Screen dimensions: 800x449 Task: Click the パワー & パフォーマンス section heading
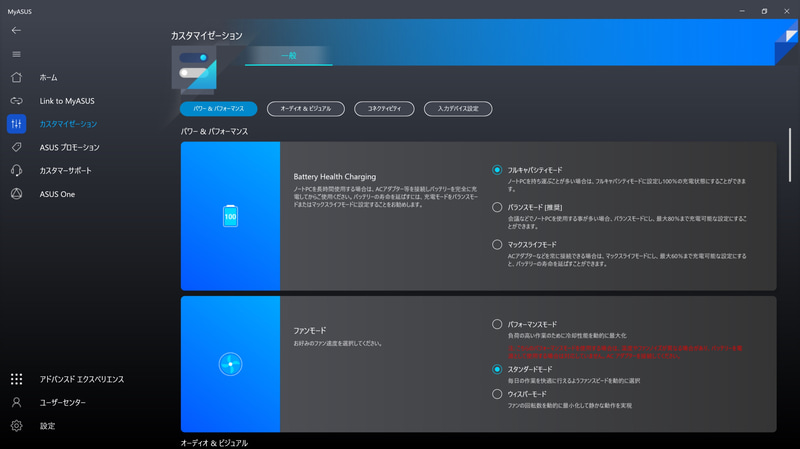click(x=214, y=132)
